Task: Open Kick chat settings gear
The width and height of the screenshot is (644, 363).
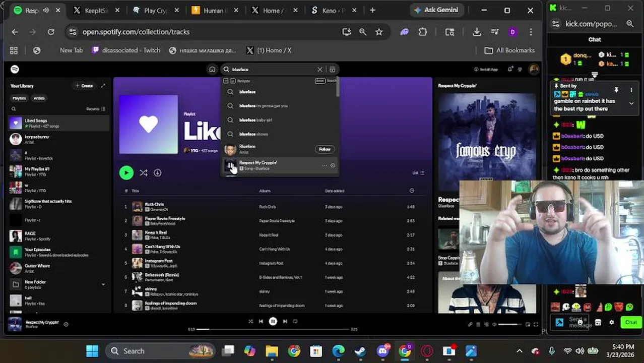Action: [x=612, y=322]
